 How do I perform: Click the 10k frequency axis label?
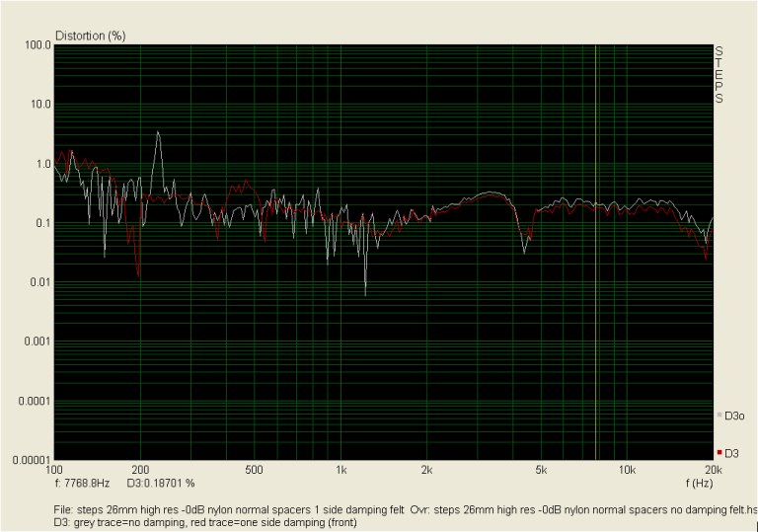[627, 470]
